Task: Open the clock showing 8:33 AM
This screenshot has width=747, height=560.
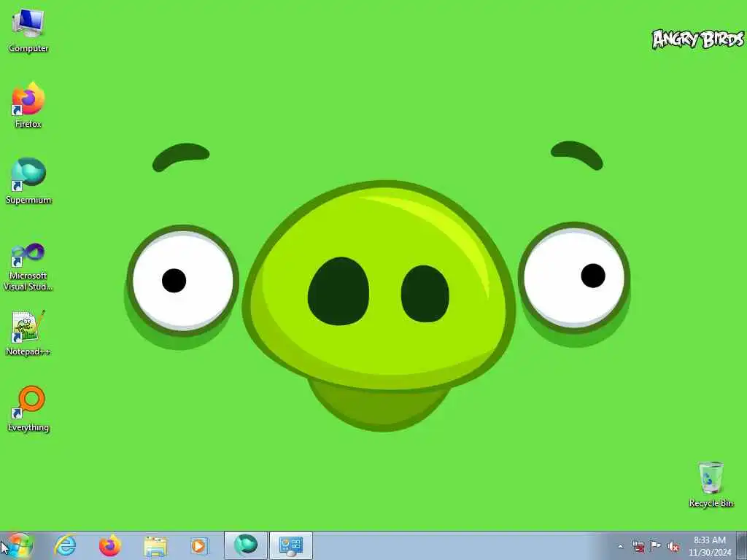Action: [710, 546]
